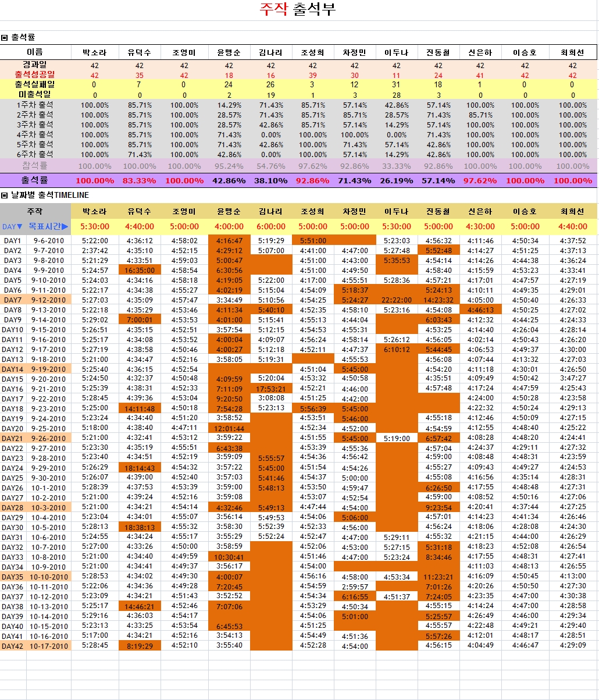Click the orange 14:11:48 time cell

[140, 408]
